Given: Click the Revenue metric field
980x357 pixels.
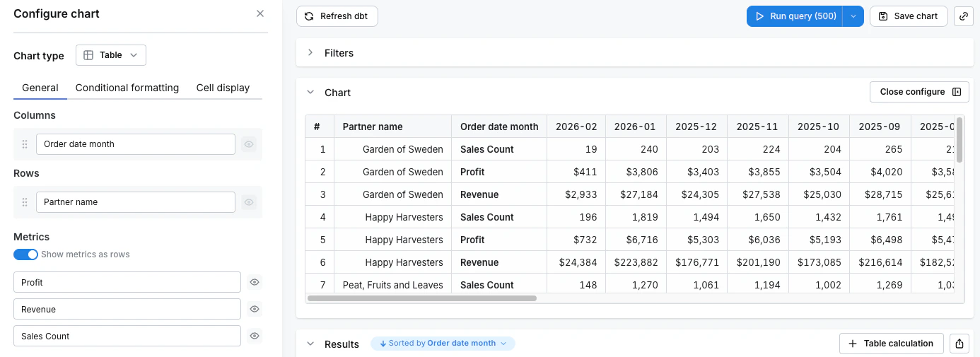Looking at the screenshot, I should (127, 309).
